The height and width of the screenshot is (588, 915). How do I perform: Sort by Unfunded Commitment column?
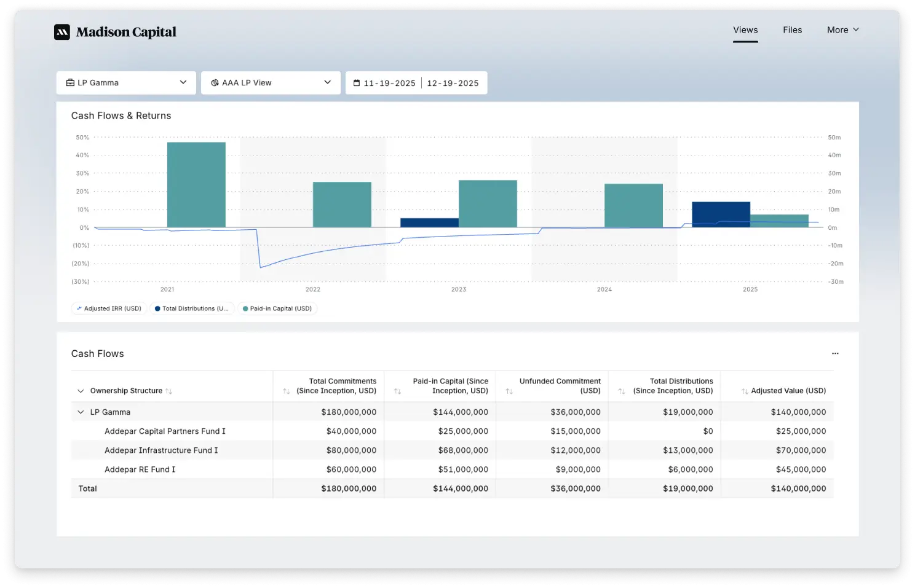509,391
